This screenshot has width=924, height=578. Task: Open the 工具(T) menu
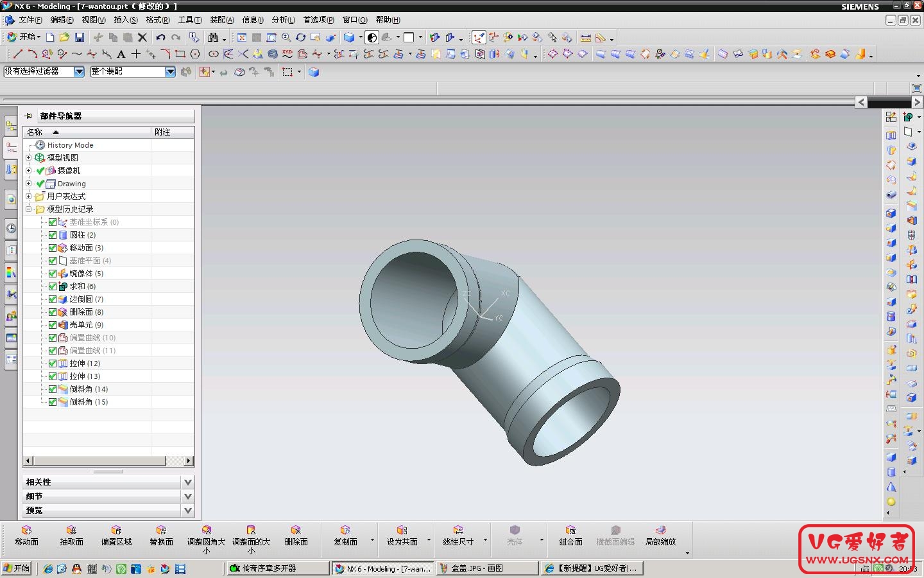pos(190,20)
